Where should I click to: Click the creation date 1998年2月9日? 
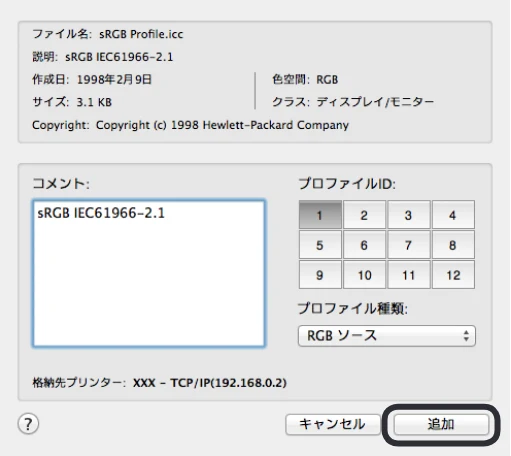coord(114,79)
